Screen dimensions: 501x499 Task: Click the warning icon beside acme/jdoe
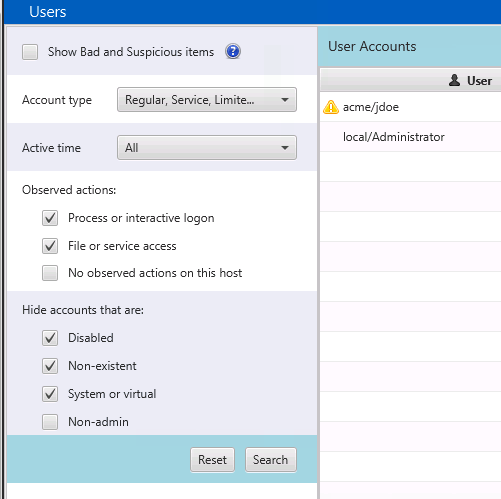pos(331,107)
